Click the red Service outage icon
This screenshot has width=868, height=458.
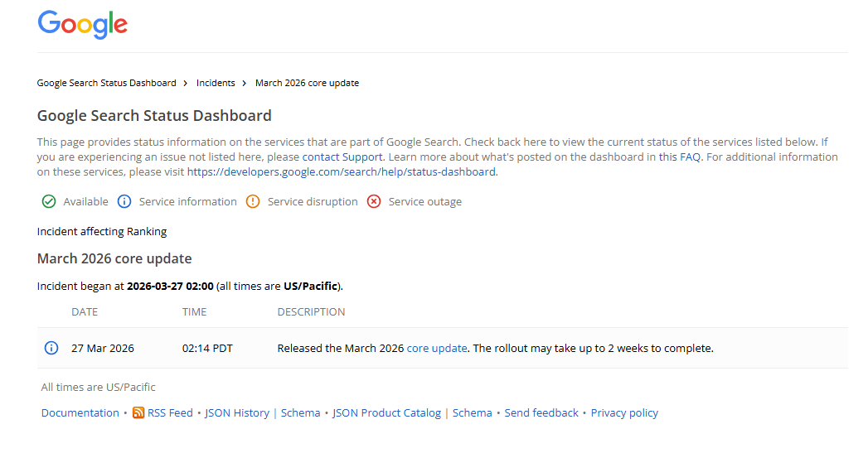[x=374, y=201]
